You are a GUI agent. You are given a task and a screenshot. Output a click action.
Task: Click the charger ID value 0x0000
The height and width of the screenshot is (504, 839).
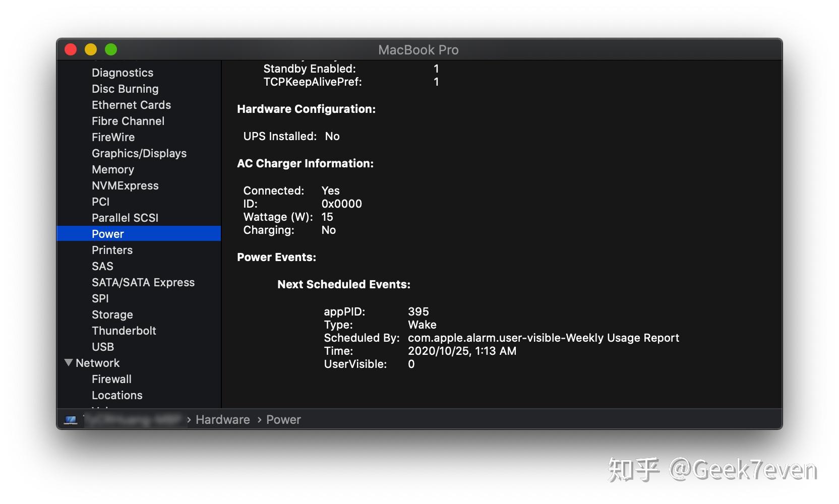(x=342, y=204)
